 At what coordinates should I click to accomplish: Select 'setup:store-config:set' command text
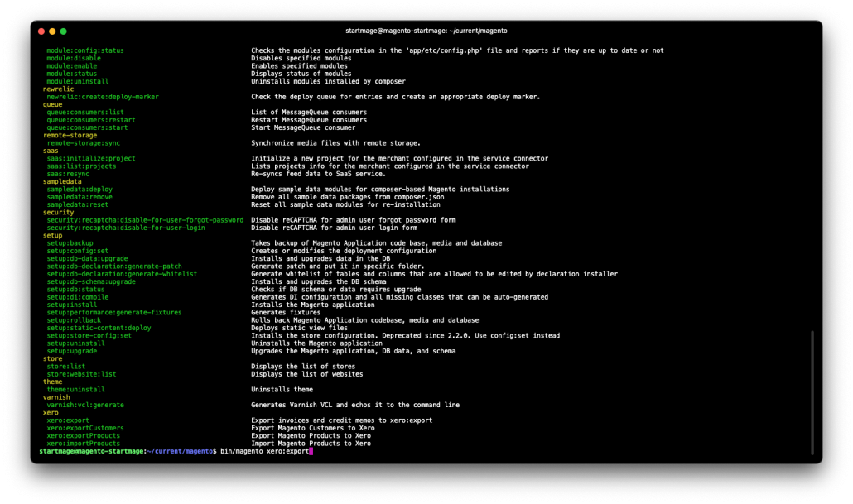coord(89,335)
